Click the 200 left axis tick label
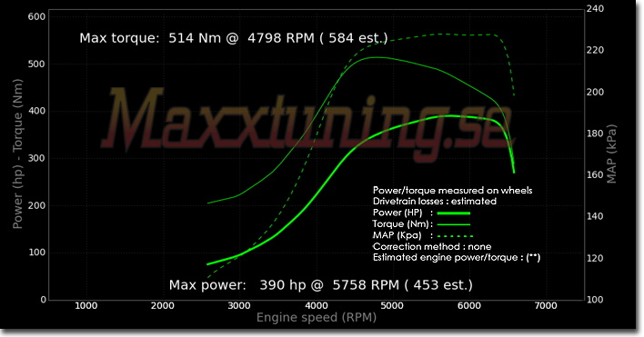 tap(36, 205)
